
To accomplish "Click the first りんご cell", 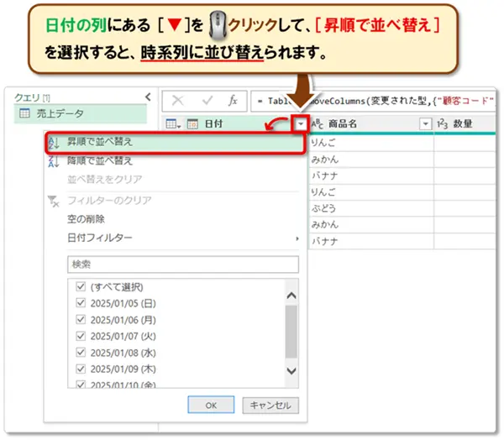I will (371, 143).
